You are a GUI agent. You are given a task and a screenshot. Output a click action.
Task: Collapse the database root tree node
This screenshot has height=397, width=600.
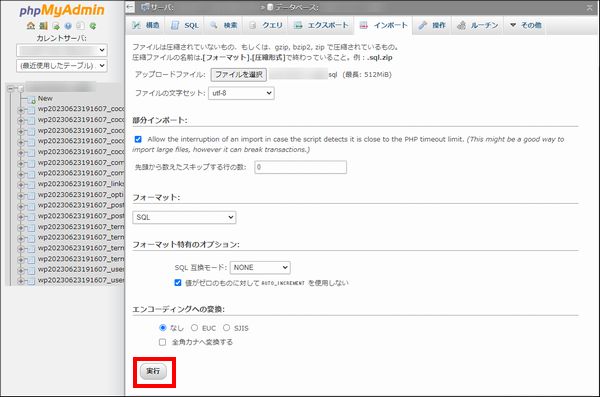(11, 88)
